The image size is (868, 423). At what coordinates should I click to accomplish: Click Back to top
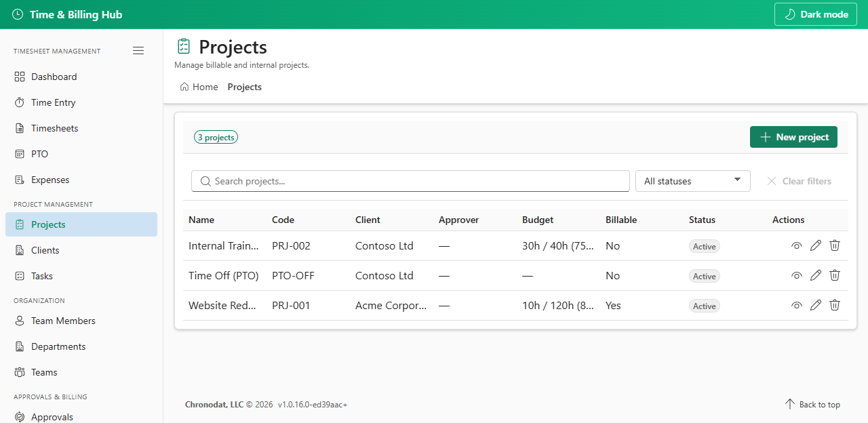click(x=812, y=404)
